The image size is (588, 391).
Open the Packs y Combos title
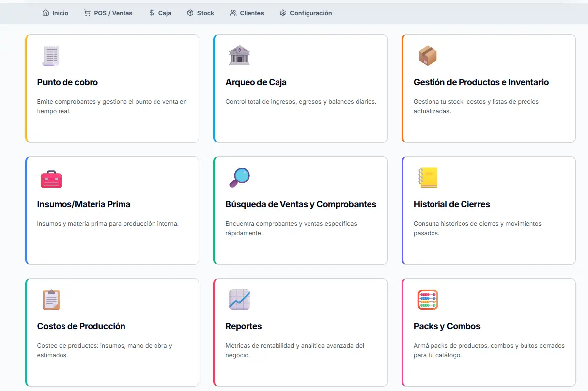click(447, 326)
